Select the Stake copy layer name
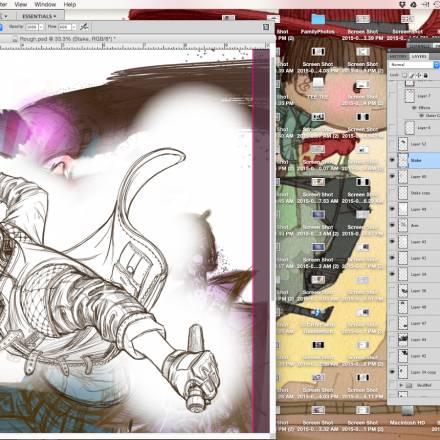 click(420, 193)
